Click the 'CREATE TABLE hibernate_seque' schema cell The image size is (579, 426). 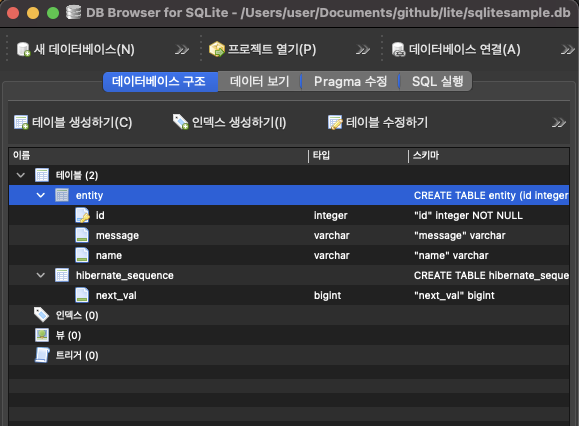click(491, 275)
